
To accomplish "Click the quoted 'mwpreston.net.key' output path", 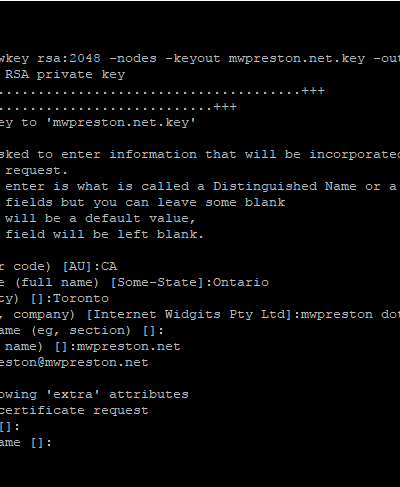I will [121, 123].
